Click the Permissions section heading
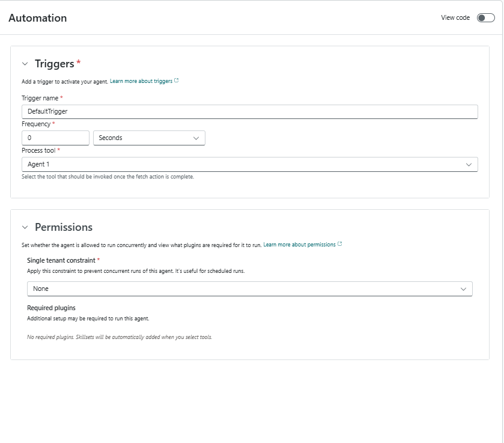Screen dimensions: 504x443 [x=64, y=227]
